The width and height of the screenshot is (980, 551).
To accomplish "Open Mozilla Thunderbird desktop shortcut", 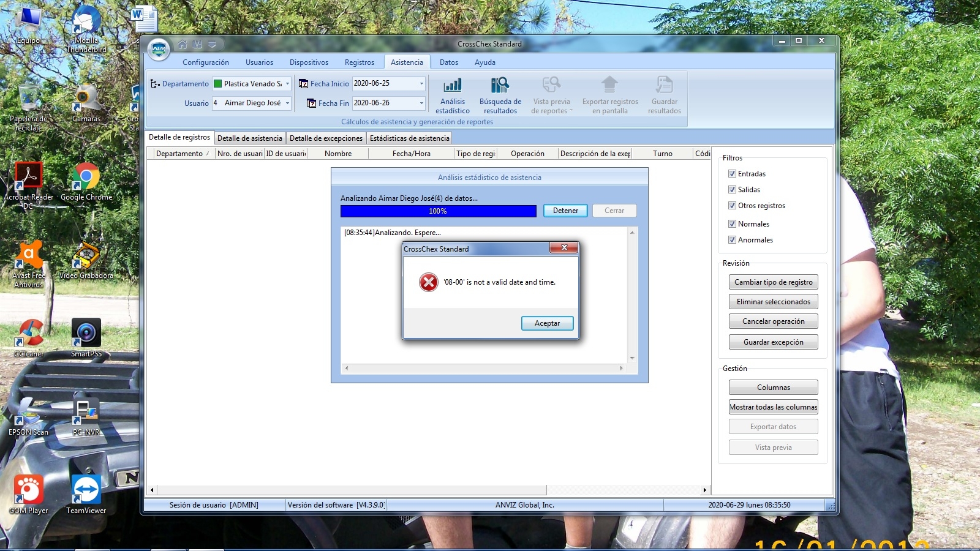I will tap(86, 29).
